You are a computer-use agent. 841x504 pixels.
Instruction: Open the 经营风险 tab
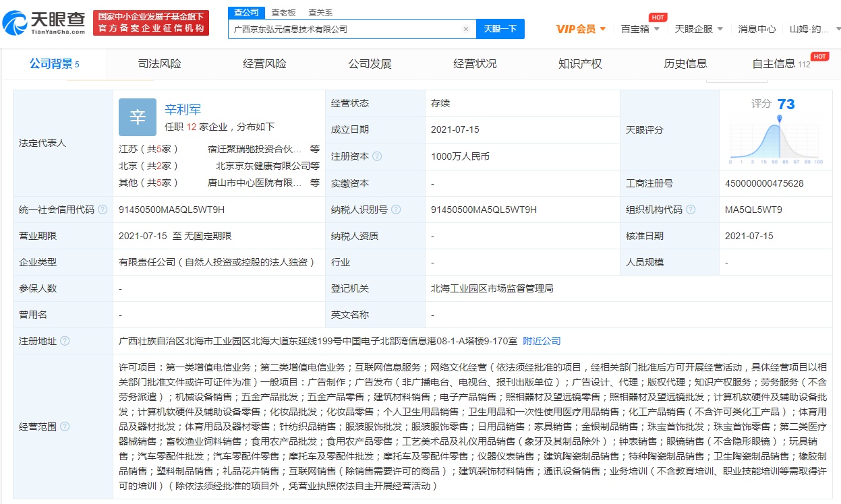pos(265,64)
